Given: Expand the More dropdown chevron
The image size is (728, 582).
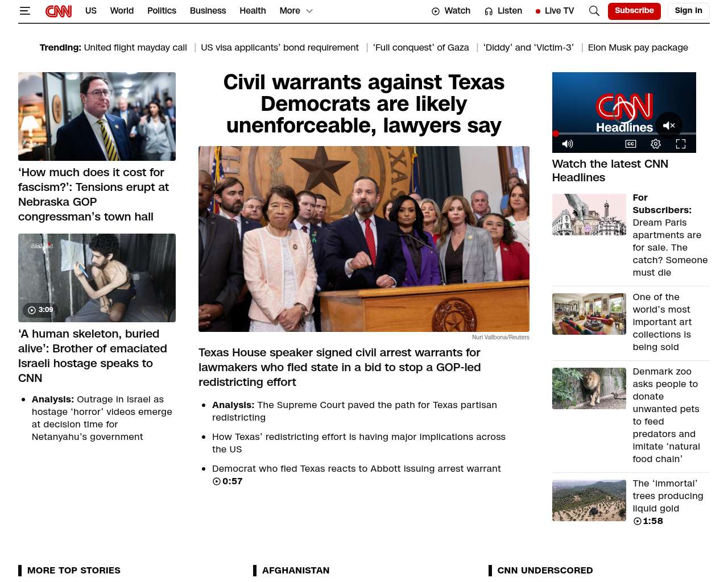Looking at the screenshot, I should pos(309,11).
